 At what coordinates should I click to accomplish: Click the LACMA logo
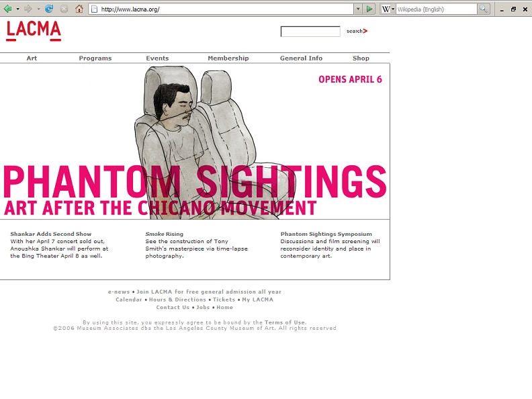(34, 31)
